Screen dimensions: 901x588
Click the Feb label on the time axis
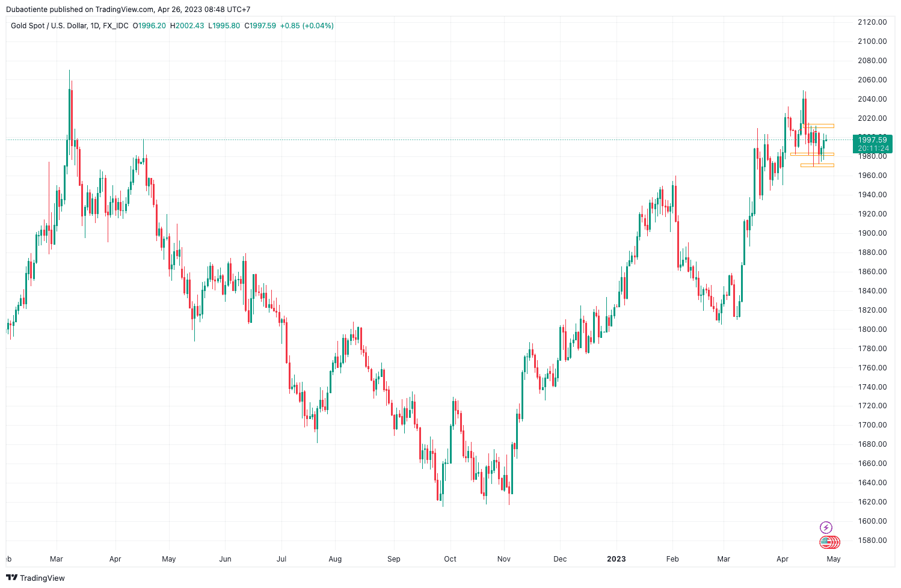tap(672, 559)
